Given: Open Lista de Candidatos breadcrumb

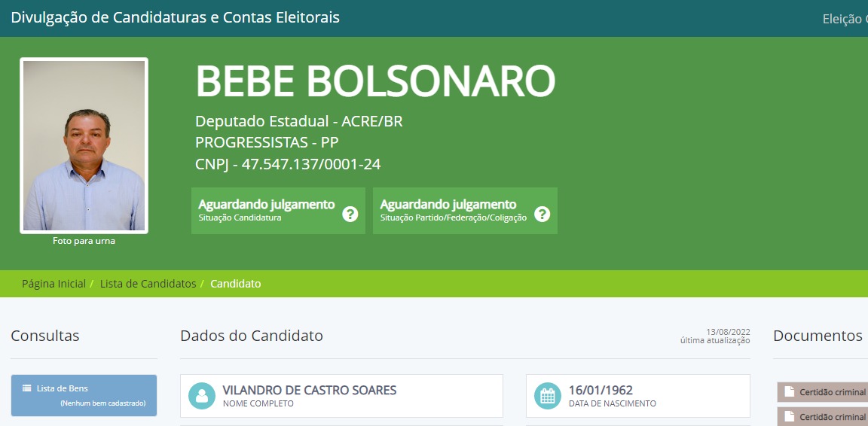Looking at the screenshot, I should [148, 284].
